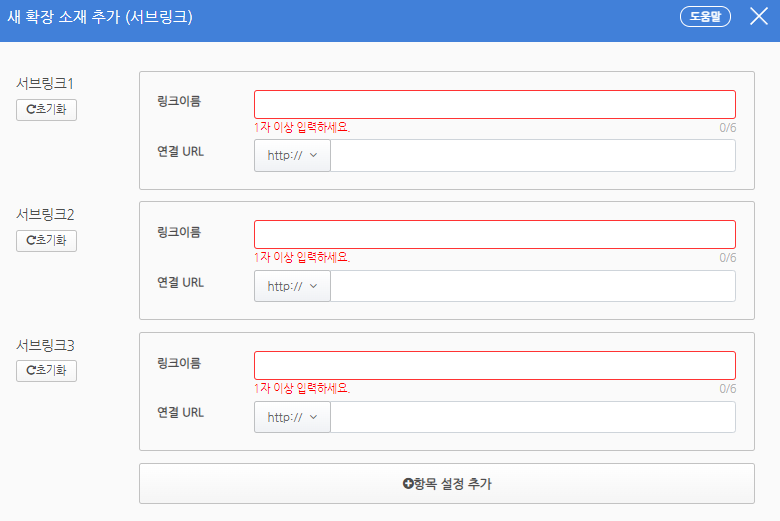Image resolution: width=780 pixels, height=521 pixels.
Task: Click the 새 확장 소재 추가 (서브링크) title
Action: [99, 17]
